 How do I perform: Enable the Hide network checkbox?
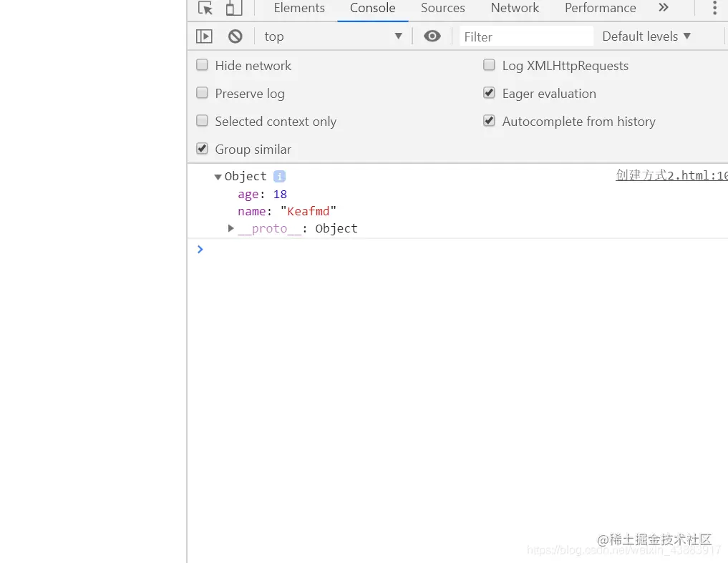[x=202, y=65]
